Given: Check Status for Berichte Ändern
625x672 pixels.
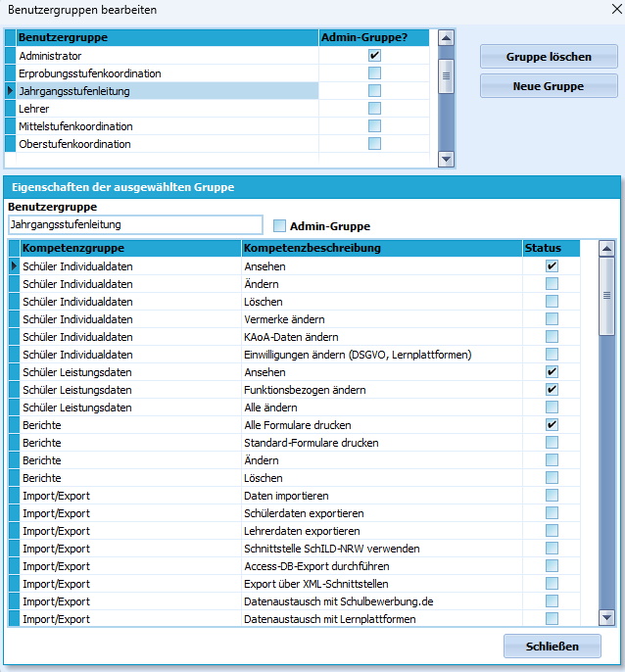Looking at the screenshot, I should click(552, 459).
